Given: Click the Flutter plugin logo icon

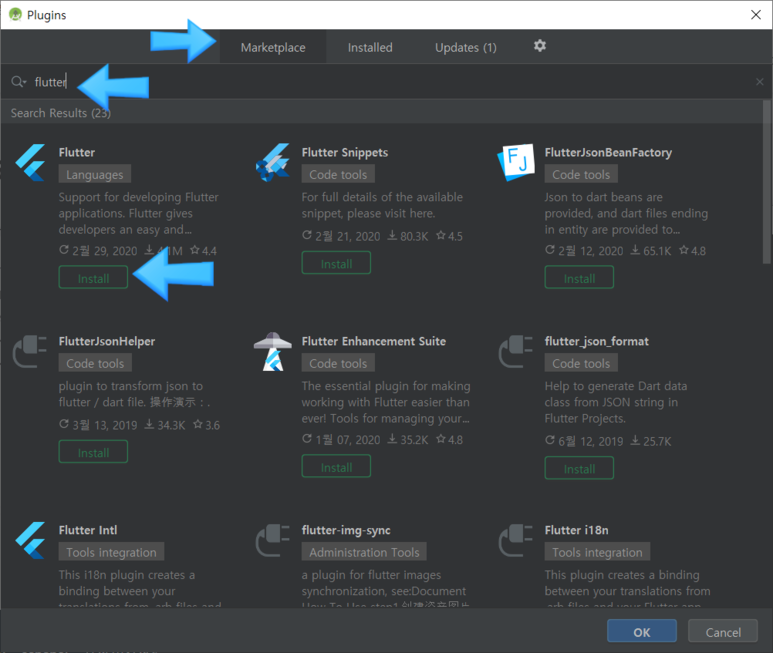Looking at the screenshot, I should [30, 163].
